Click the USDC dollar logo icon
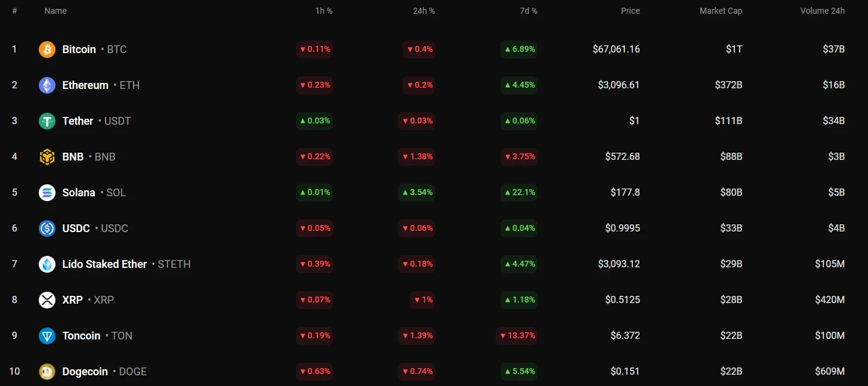Image resolution: width=868 pixels, height=386 pixels. click(47, 228)
